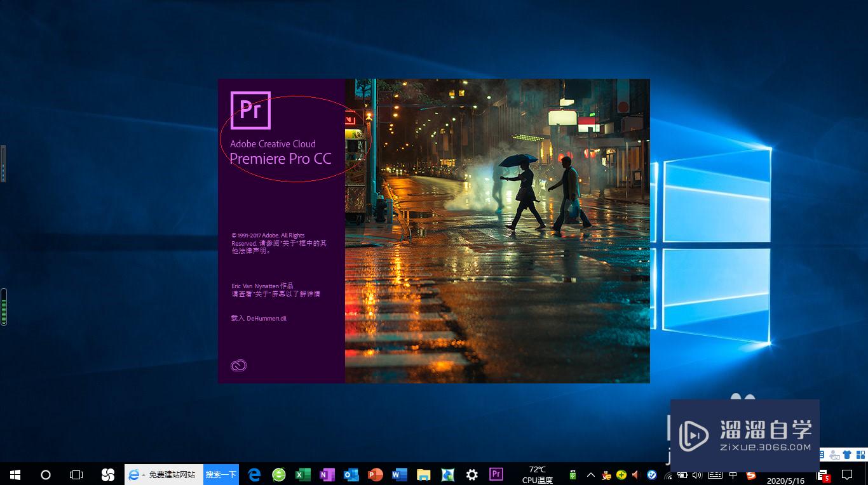Switch to Premiere Pro taskbar button

click(496, 474)
